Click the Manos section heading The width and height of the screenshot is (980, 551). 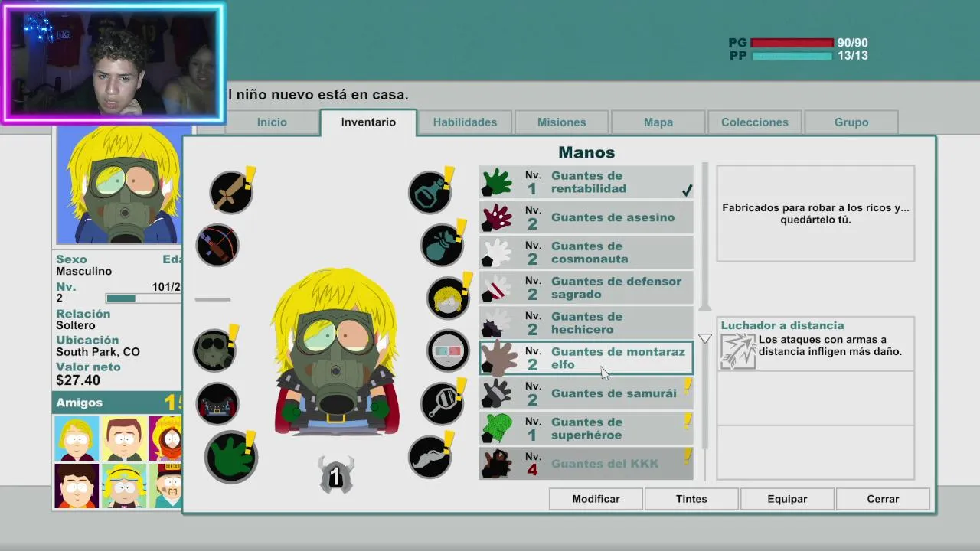586,152
